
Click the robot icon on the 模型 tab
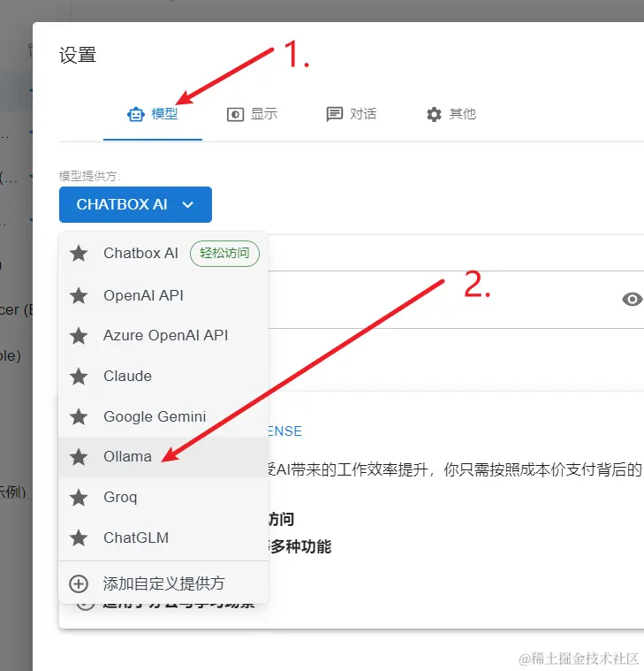[136, 114]
